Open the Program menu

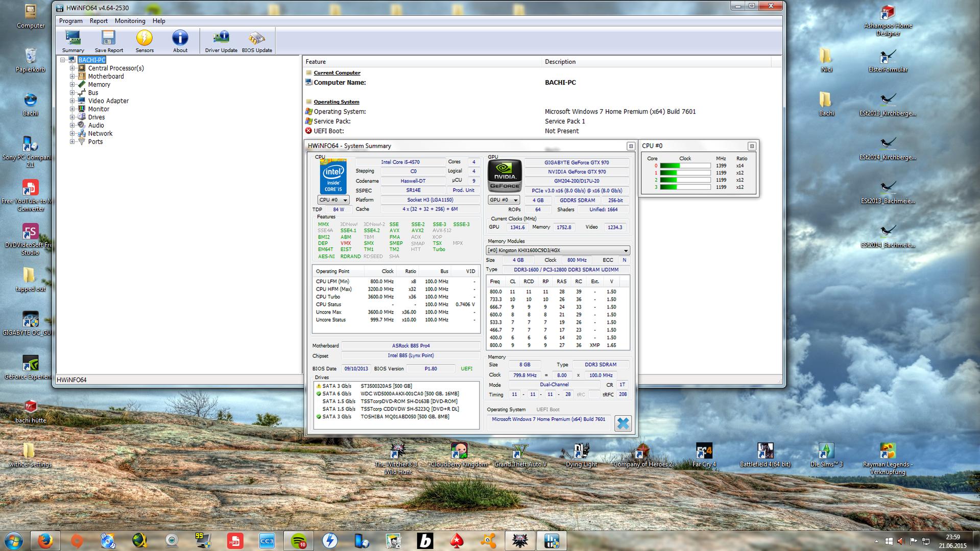[x=70, y=21]
